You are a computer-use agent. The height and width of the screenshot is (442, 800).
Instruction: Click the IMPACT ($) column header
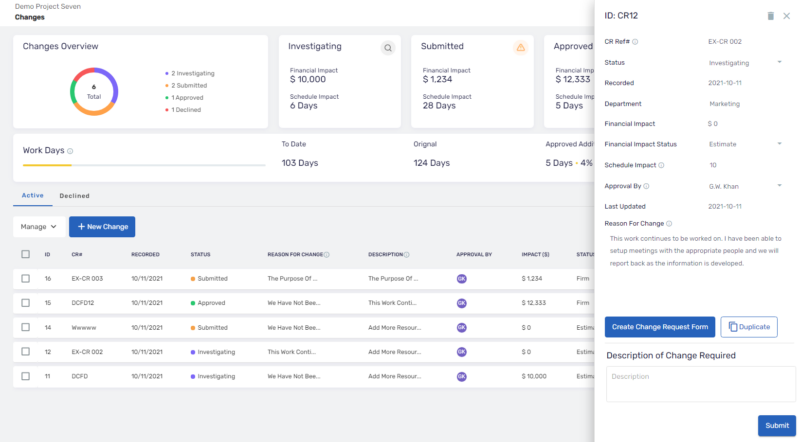[x=535, y=255]
